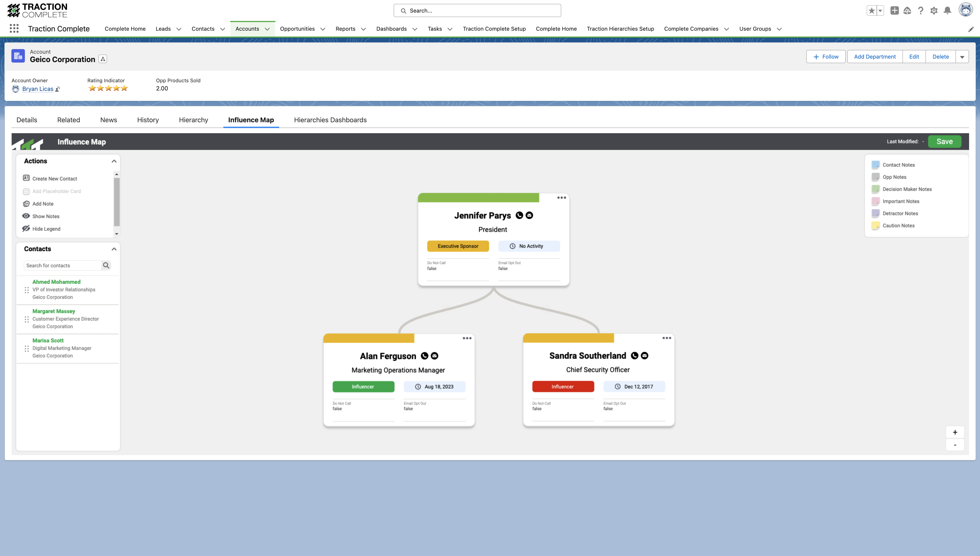
Task: Toggle Show Notes in the Actions panel
Action: pos(46,216)
